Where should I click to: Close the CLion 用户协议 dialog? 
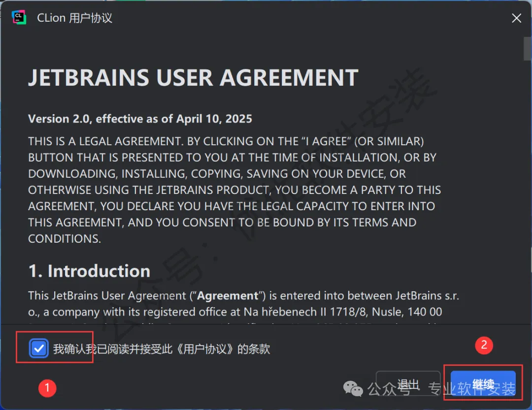(516, 18)
